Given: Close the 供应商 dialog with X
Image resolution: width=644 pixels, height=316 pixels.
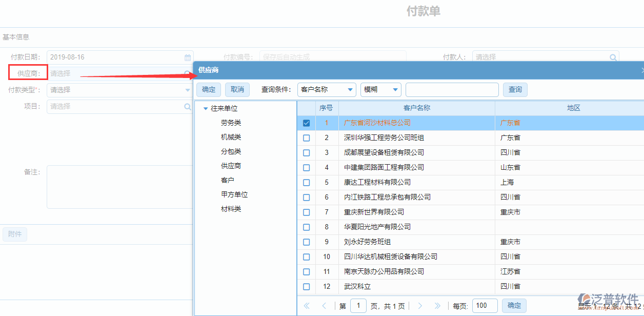Looking at the screenshot, I should [x=642, y=70].
